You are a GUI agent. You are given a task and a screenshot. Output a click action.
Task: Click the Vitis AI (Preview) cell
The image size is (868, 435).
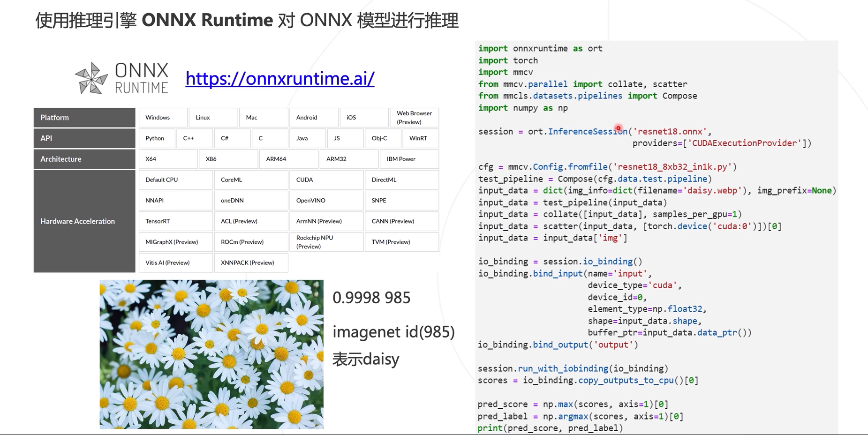pyautogui.click(x=176, y=262)
